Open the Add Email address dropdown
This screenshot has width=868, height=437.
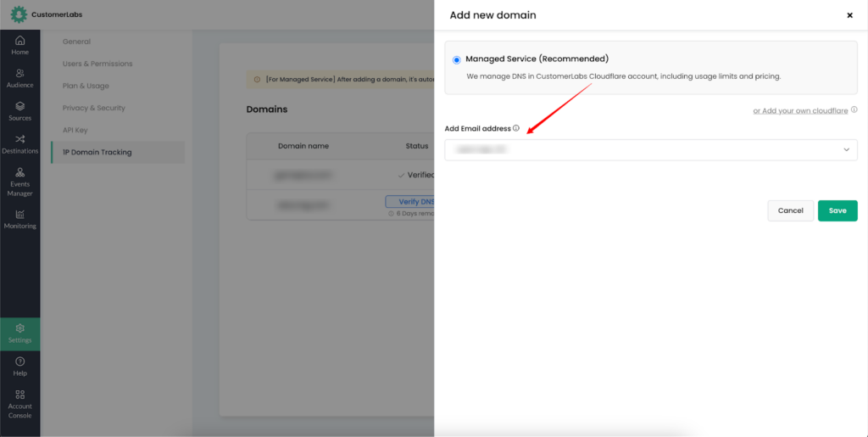[651, 149]
